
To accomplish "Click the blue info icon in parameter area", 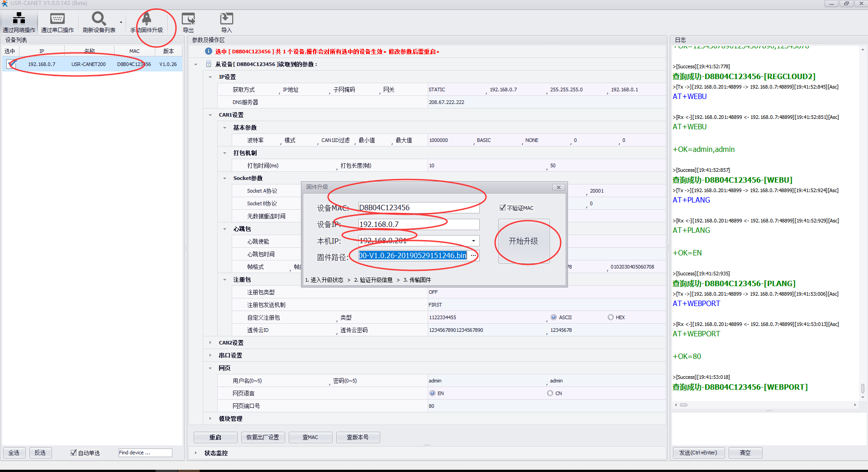I will tap(209, 52).
